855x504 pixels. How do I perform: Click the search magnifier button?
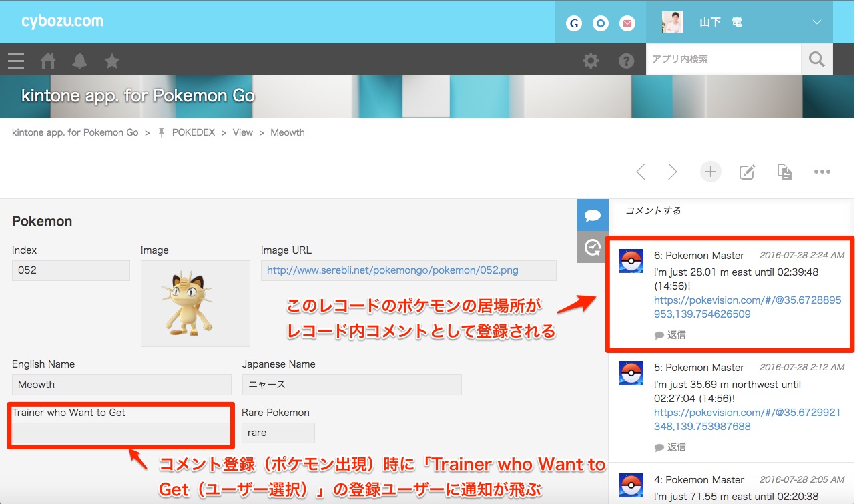click(817, 59)
